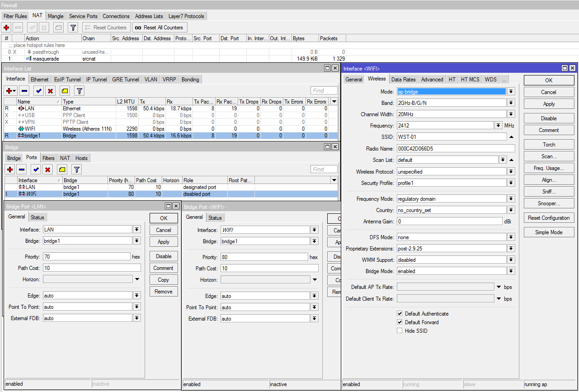Open Mangle tab in Firewall
Image resolution: width=579 pixels, height=392 pixels.
point(56,16)
